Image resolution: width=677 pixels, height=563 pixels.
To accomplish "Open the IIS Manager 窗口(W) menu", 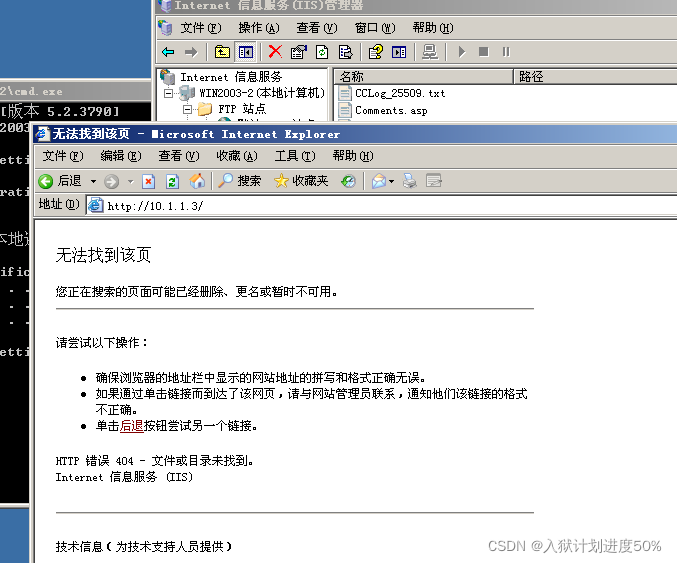I will point(375,28).
